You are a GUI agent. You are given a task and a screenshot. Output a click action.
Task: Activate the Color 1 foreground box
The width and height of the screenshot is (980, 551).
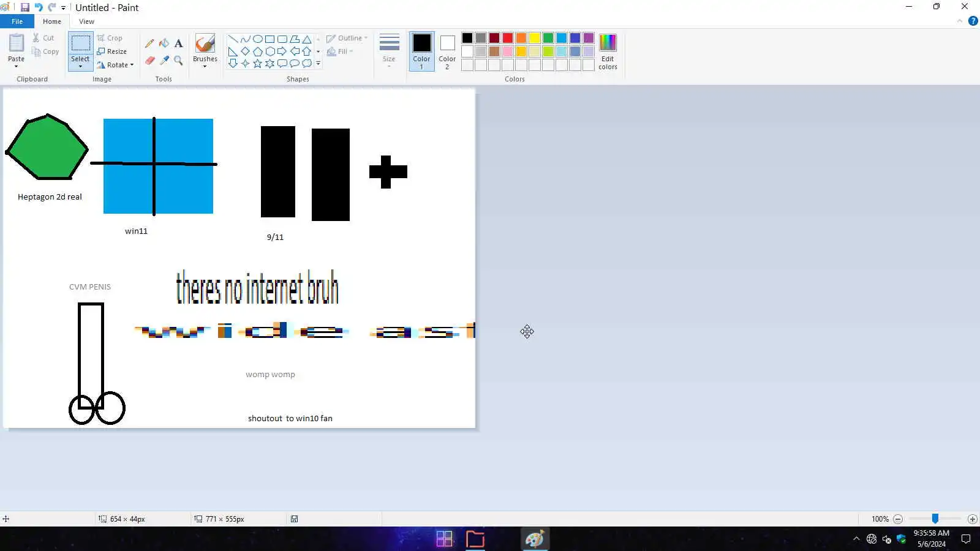[x=421, y=51]
